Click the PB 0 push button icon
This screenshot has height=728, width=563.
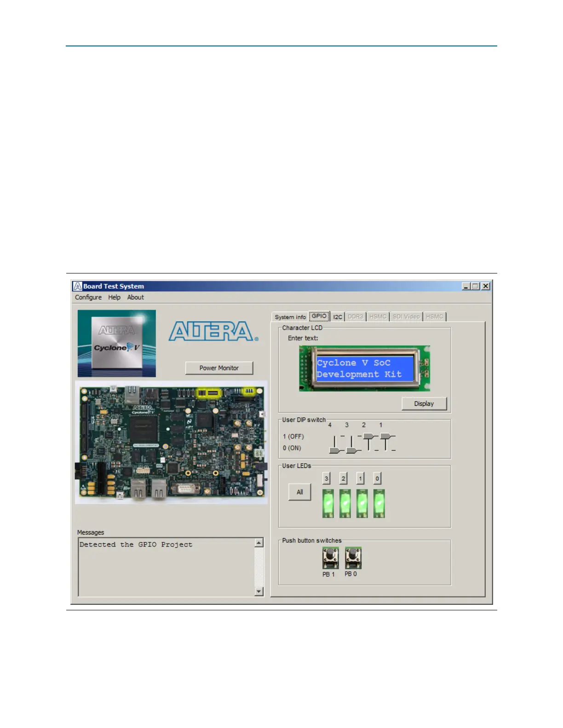click(x=353, y=558)
